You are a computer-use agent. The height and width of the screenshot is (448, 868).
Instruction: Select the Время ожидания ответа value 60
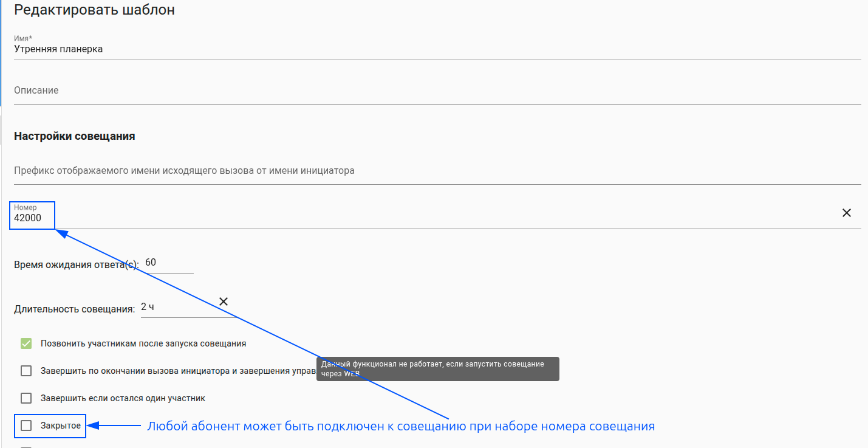pyautogui.click(x=151, y=263)
